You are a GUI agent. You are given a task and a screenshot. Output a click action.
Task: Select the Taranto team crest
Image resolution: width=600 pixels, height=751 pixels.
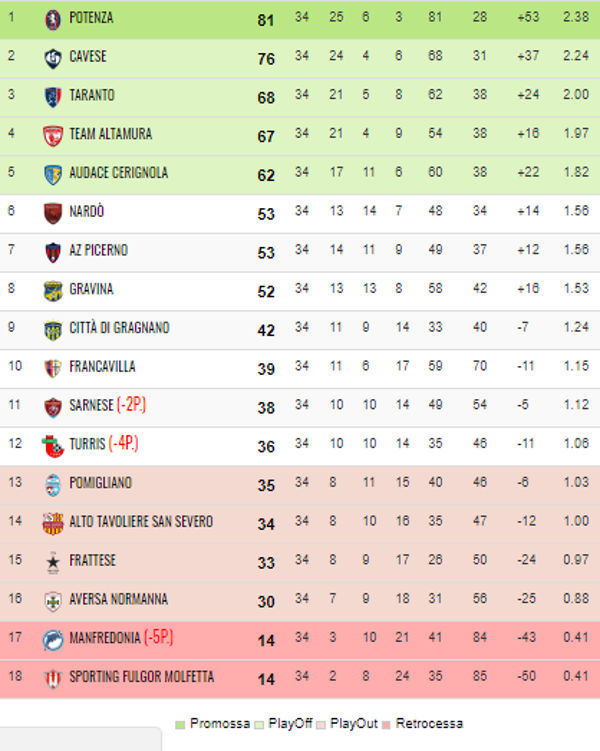[53, 96]
